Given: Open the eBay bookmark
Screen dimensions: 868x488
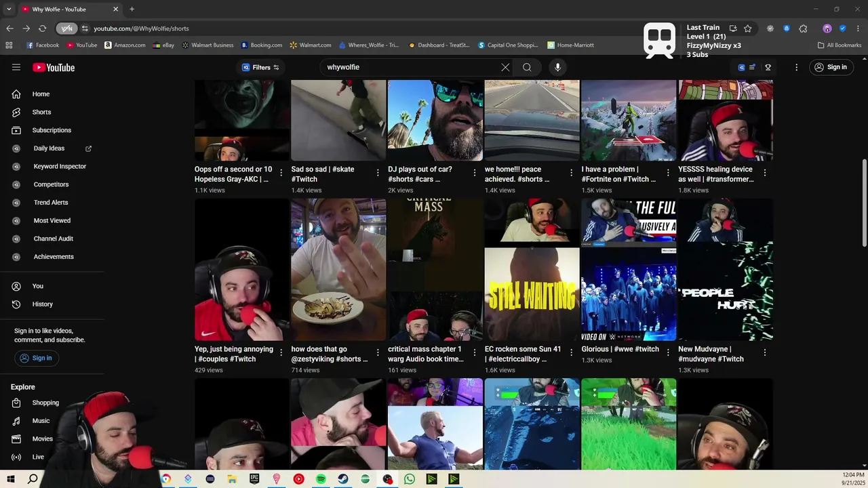Looking at the screenshot, I should [x=163, y=45].
